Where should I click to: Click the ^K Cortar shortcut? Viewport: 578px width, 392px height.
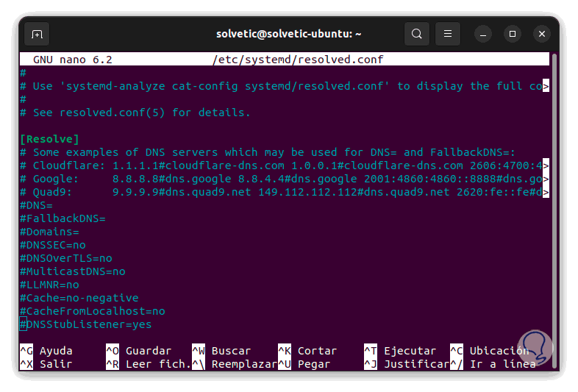308,351
